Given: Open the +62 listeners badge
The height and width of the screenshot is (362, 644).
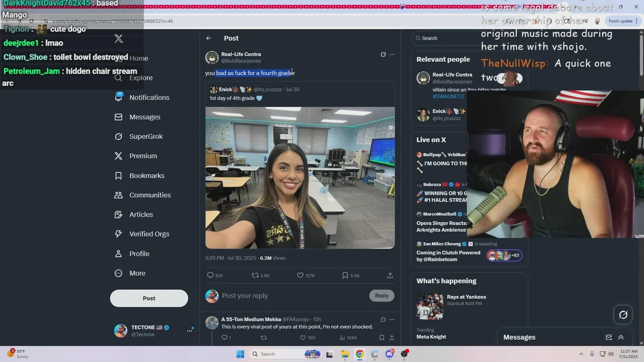Looking at the screenshot, I should click(505, 255).
